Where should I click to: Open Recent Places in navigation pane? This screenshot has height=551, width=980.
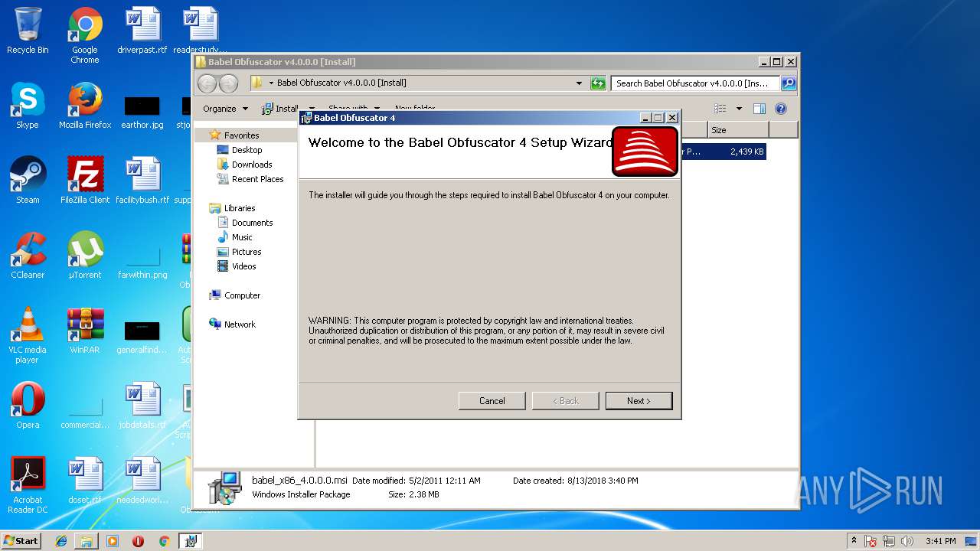[257, 179]
